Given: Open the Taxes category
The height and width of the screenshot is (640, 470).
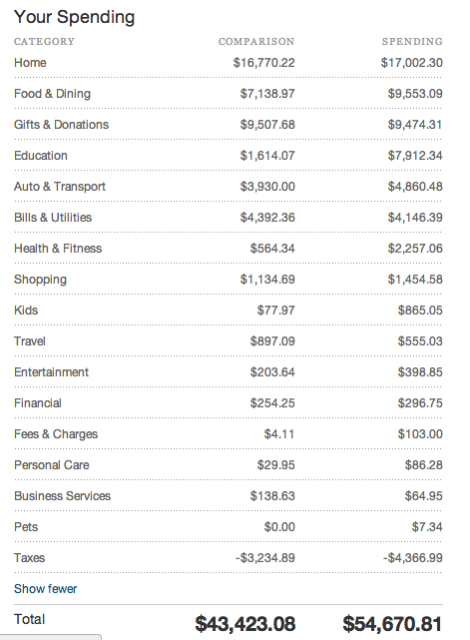Looking at the screenshot, I should pos(29,558).
